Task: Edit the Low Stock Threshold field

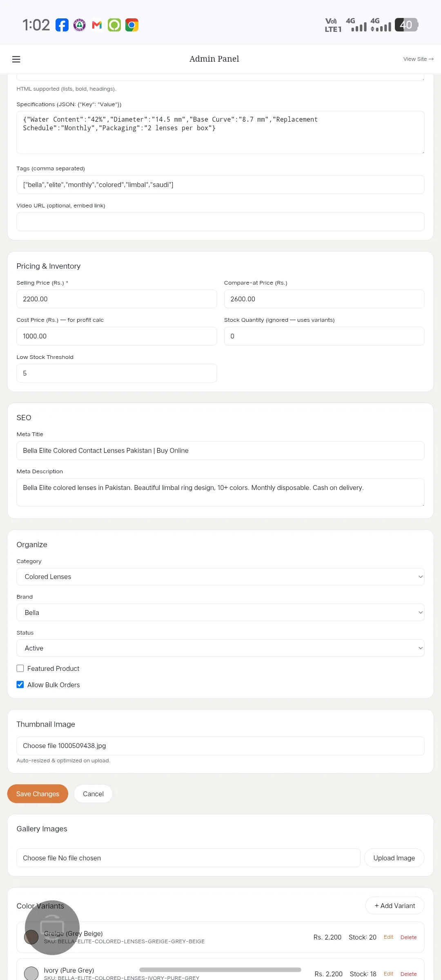Action: tap(117, 373)
